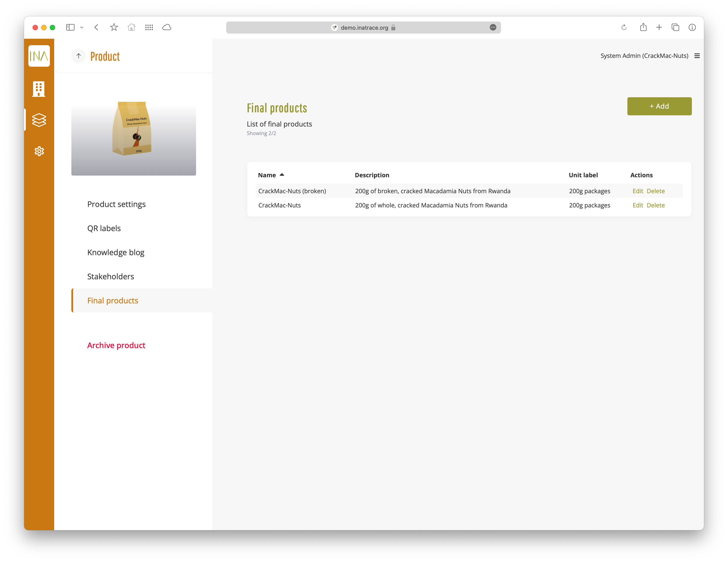Click the Description column header
This screenshot has width=728, height=562.
[372, 175]
